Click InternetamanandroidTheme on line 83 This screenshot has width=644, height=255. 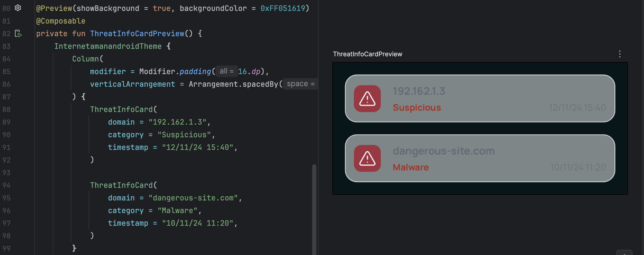[108, 46]
